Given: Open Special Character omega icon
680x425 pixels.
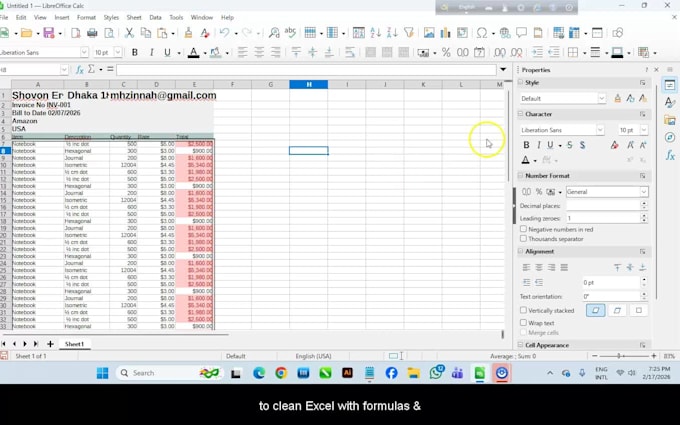Looking at the screenshot, I should 482,33.
